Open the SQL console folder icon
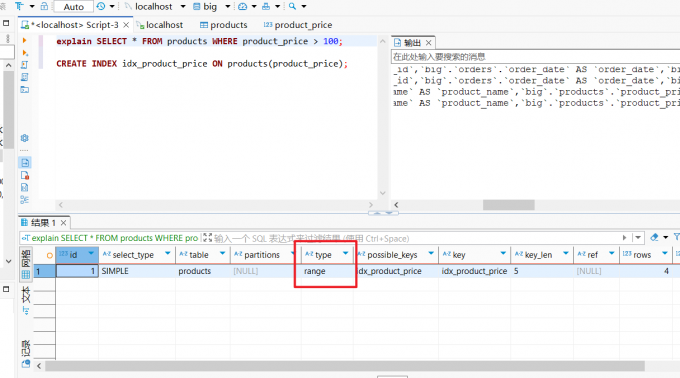This screenshot has height=378, width=680. tap(25, 90)
